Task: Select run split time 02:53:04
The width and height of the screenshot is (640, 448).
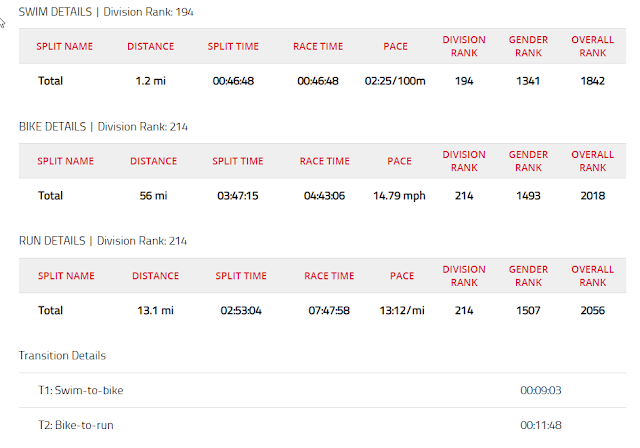Action: (x=241, y=310)
